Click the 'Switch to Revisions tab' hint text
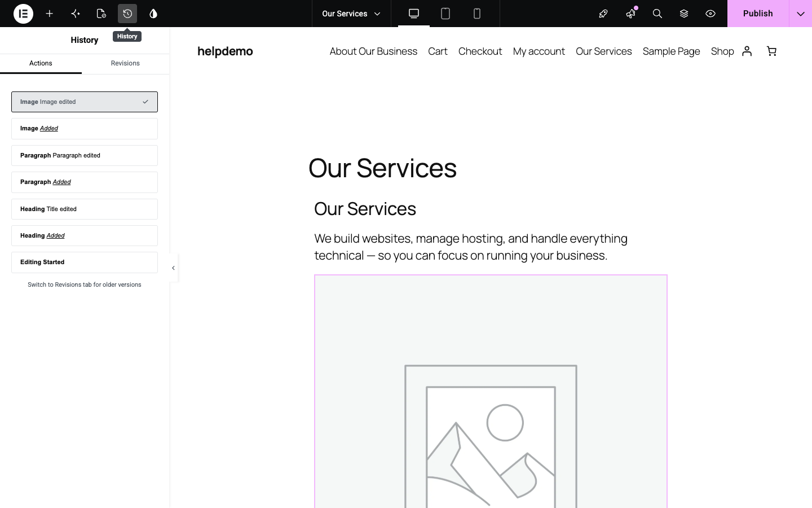Screen dimensions: 812x508 pyautogui.click(x=85, y=284)
